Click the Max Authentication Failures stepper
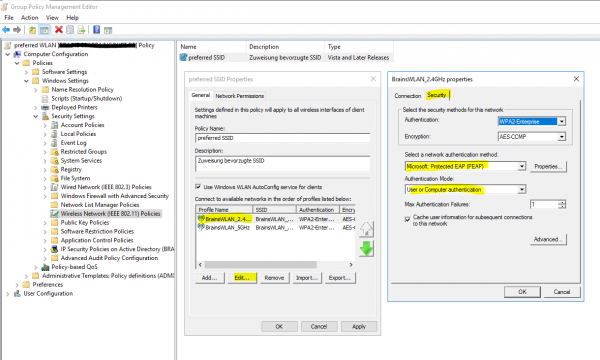Viewport: 600px width, 360px height. [561, 204]
